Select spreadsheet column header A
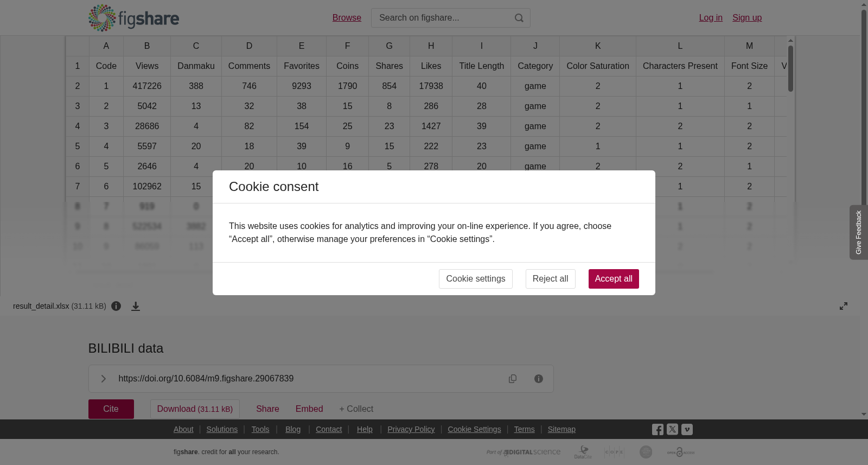 click(x=106, y=46)
